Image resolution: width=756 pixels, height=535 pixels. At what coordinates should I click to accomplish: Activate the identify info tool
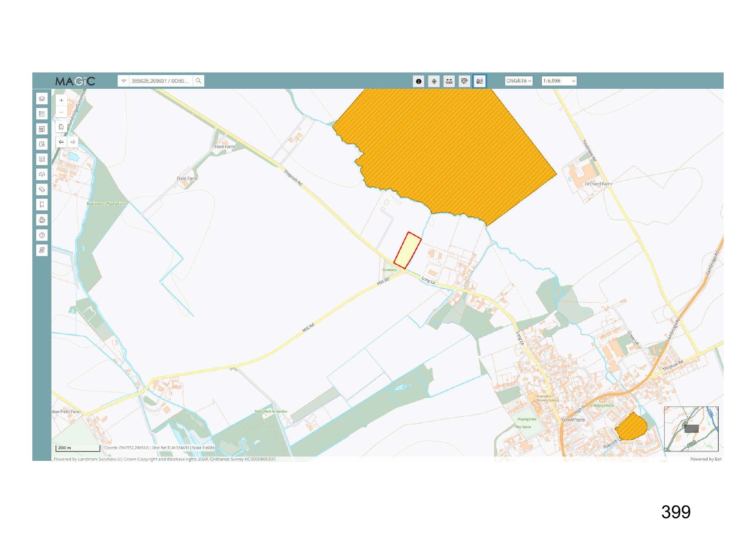pyautogui.click(x=419, y=81)
